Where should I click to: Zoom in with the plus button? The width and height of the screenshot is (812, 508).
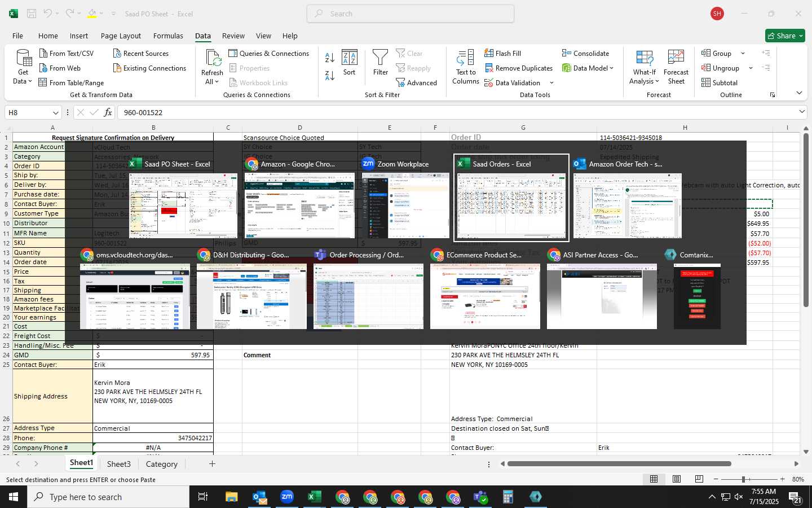782,479
